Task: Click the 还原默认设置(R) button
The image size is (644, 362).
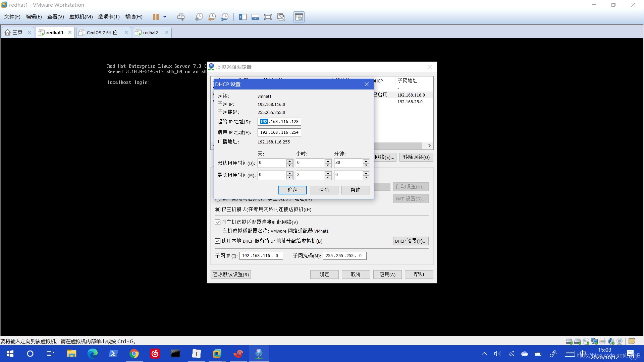Action: click(x=230, y=274)
